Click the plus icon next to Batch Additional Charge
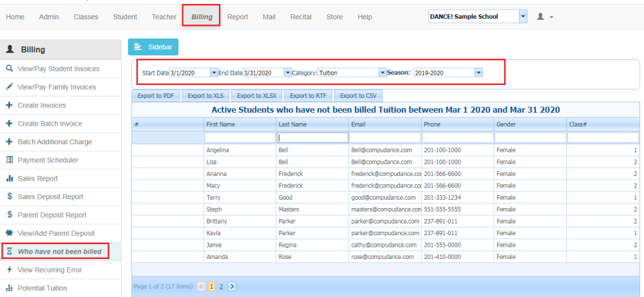 coord(10,142)
